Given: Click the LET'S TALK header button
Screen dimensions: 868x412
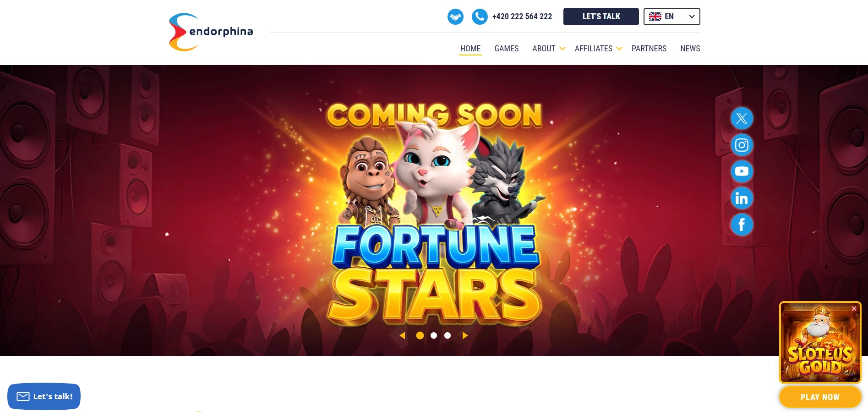Looking at the screenshot, I should click(601, 16).
